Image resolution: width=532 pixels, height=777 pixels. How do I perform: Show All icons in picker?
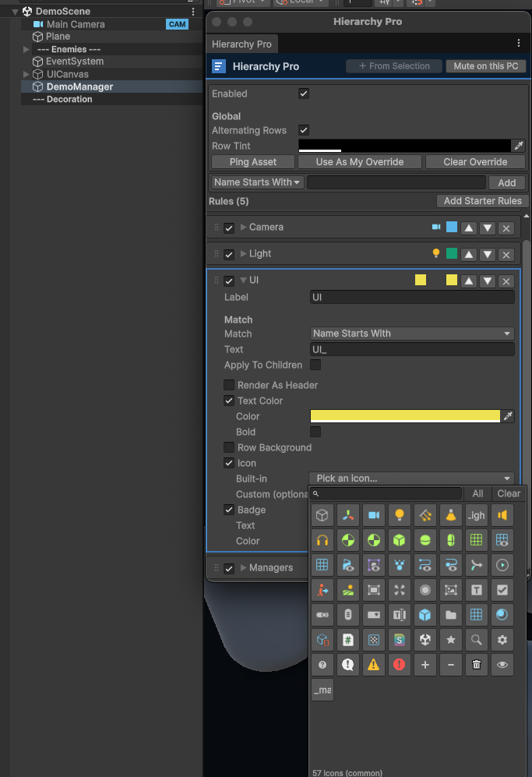477,493
